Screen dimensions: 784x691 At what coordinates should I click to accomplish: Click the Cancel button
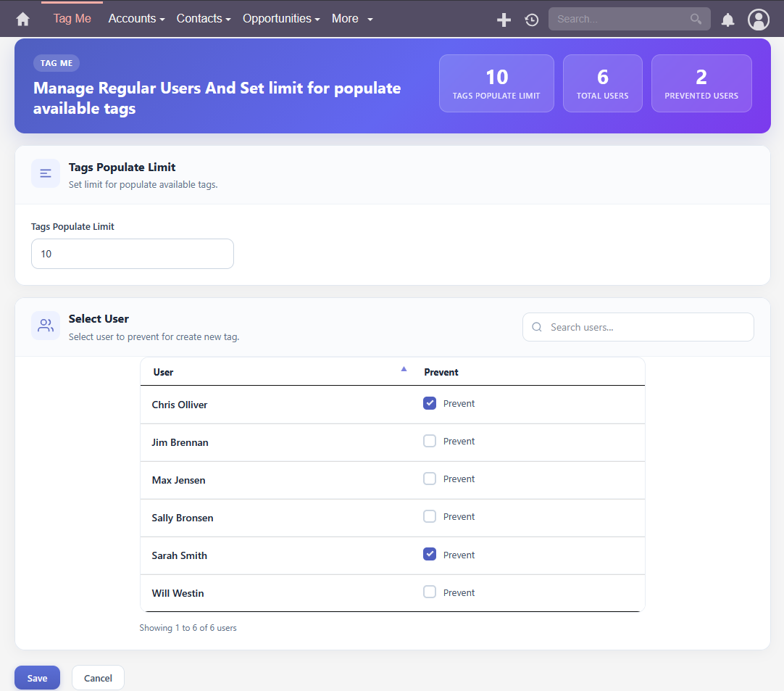[x=98, y=678]
